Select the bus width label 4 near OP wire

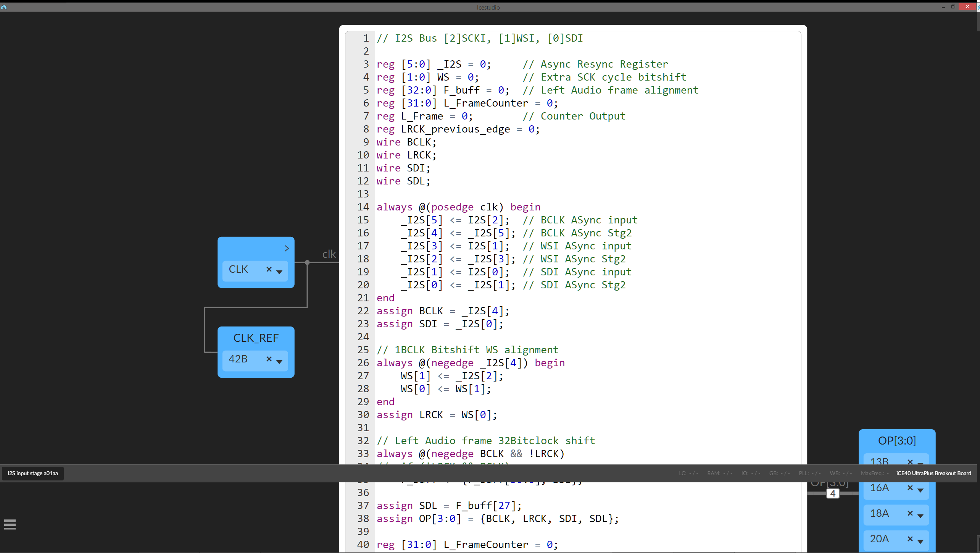pos(833,493)
